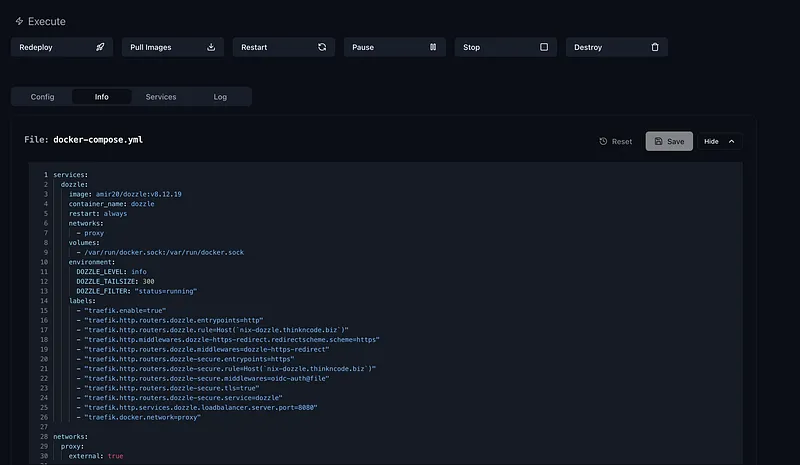Restart the stack
This screenshot has height=465, width=800.
tap(284, 47)
